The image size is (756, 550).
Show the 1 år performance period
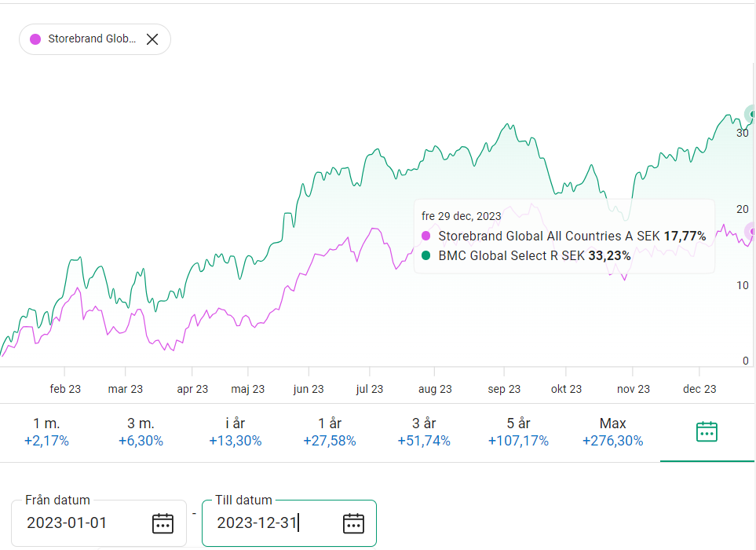[x=329, y=432]
